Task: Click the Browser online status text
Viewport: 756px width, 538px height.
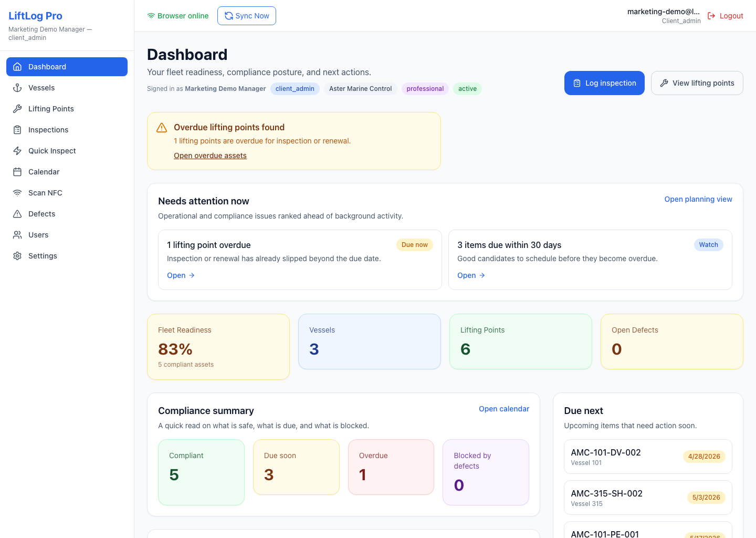Action: point(183,16)
